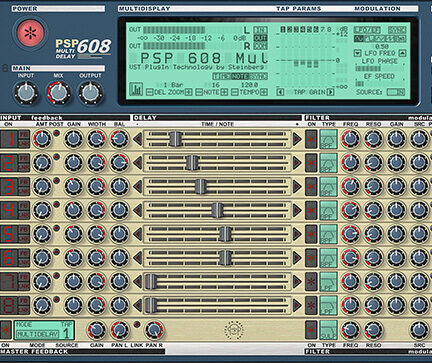Nudge tap 1 delay time right arrow
Screen dimensions: 432x363
tap(297, 139)
